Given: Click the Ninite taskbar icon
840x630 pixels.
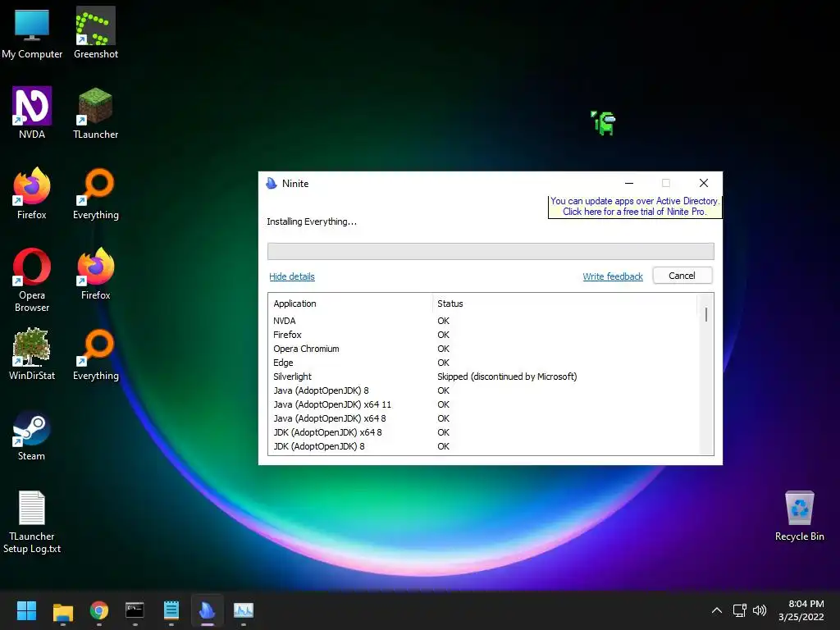Looking at the screenshot, I should pos(208,610).
